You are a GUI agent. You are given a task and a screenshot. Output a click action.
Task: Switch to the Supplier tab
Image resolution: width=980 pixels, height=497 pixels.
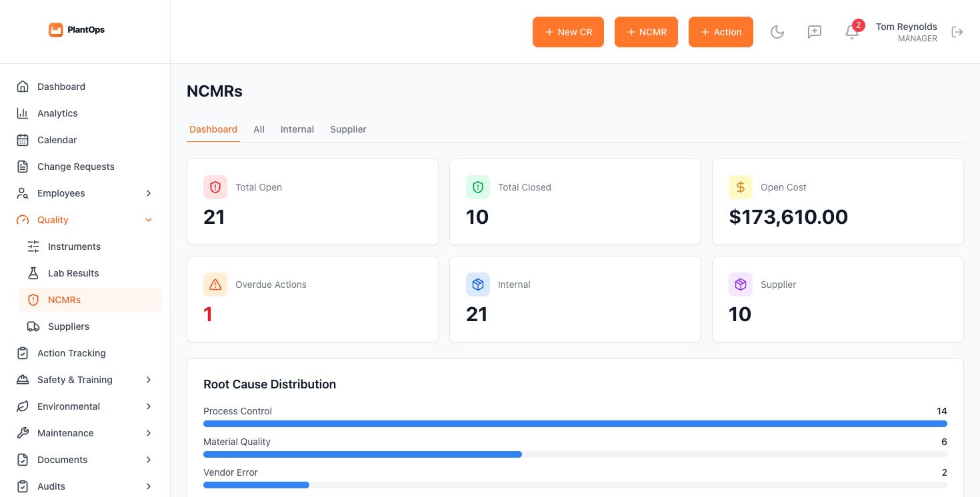[x=348, y=129]
